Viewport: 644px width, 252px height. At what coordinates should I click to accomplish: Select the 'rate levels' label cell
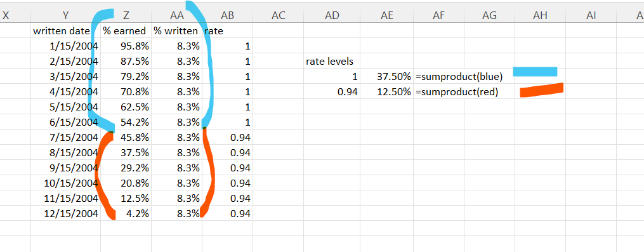pyautogui.click(x=332, y=61)
